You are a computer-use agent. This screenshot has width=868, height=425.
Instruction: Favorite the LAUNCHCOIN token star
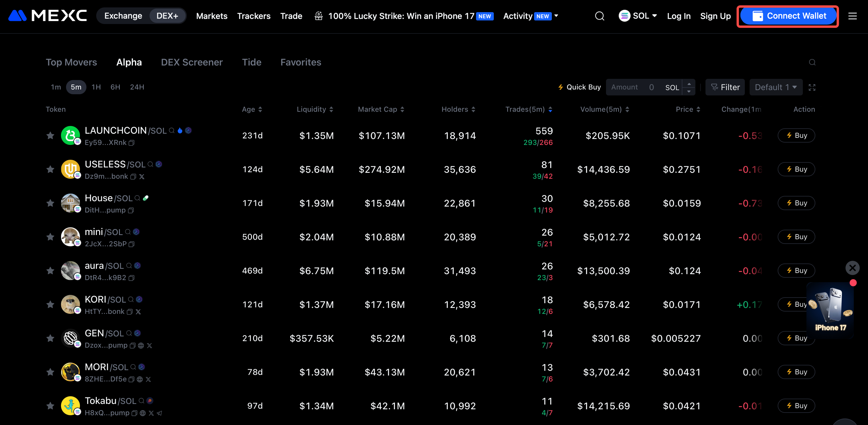[50, 136]
